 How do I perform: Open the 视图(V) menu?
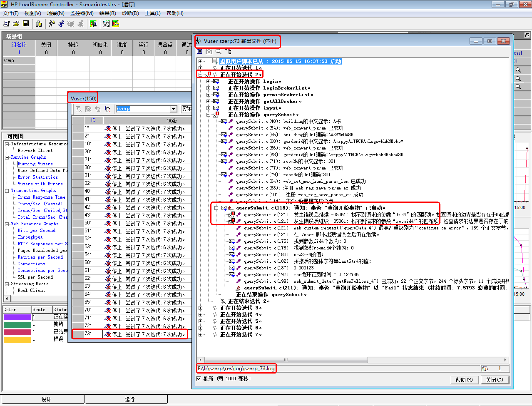(x=32, y=13)
